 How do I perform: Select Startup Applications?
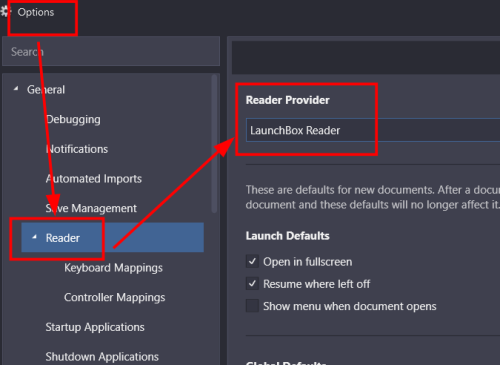[x=95, y=327]
